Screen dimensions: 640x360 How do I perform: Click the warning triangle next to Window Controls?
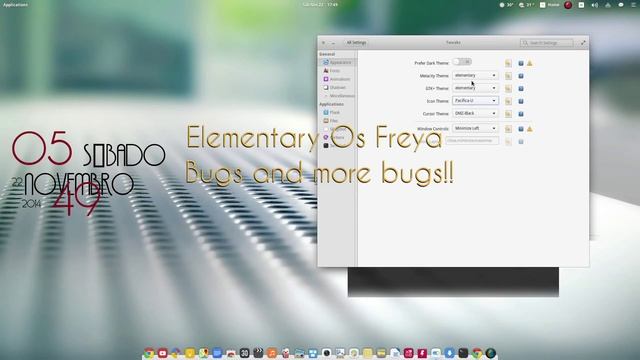pyautogui.click(x=530, y=129)
